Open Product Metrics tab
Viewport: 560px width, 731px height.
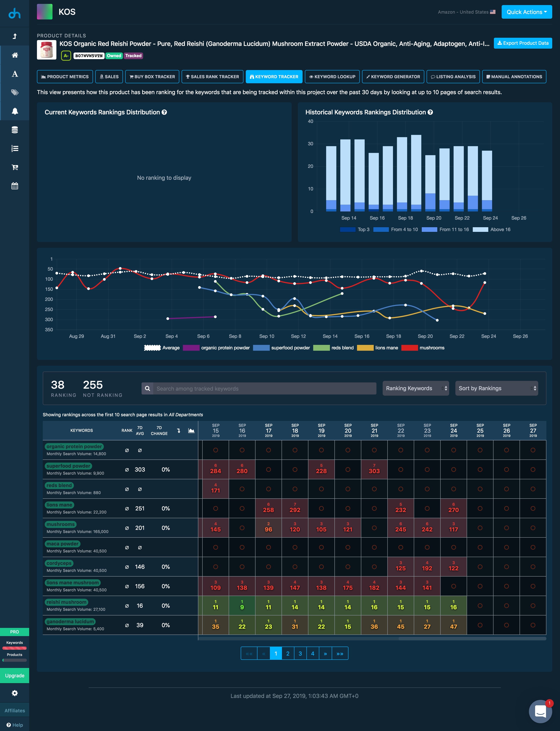click(x=65, y=77)
